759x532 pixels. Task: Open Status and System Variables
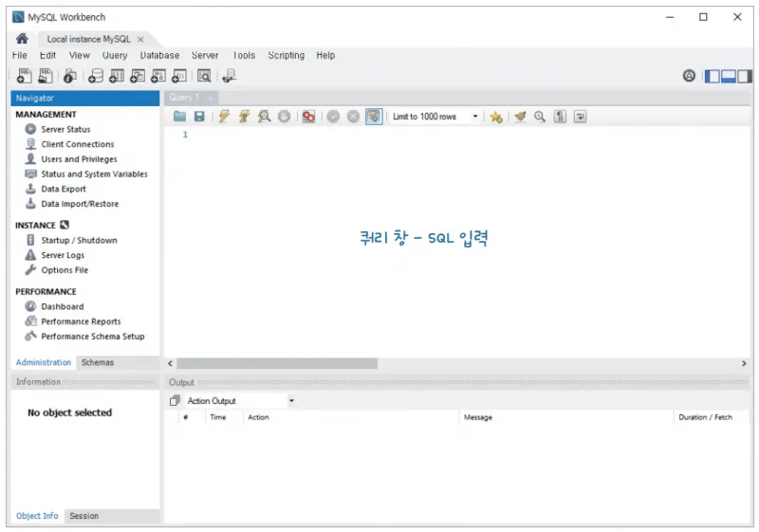tap(94, 174)
